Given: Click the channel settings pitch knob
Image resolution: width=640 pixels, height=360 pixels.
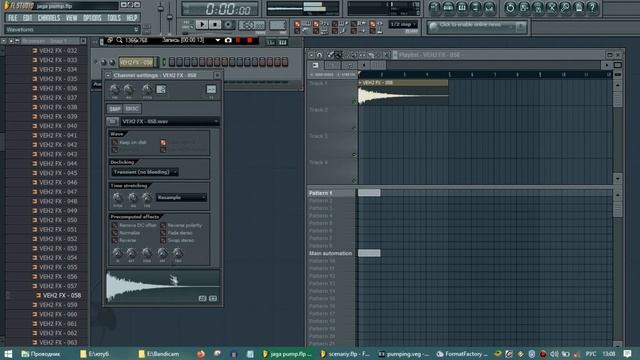Looking at the screenshot, I should pos(147,89).
